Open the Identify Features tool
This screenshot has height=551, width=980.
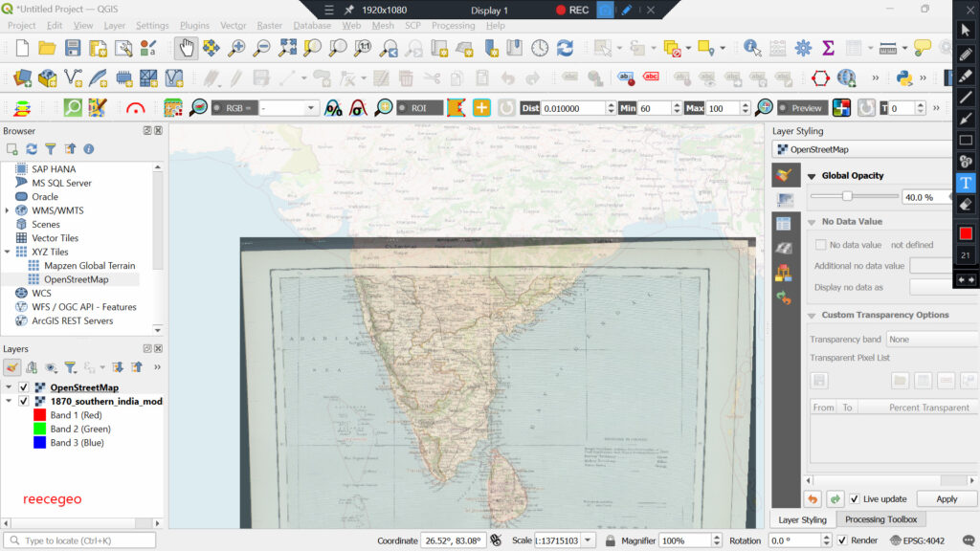click(x=752, y=48)
